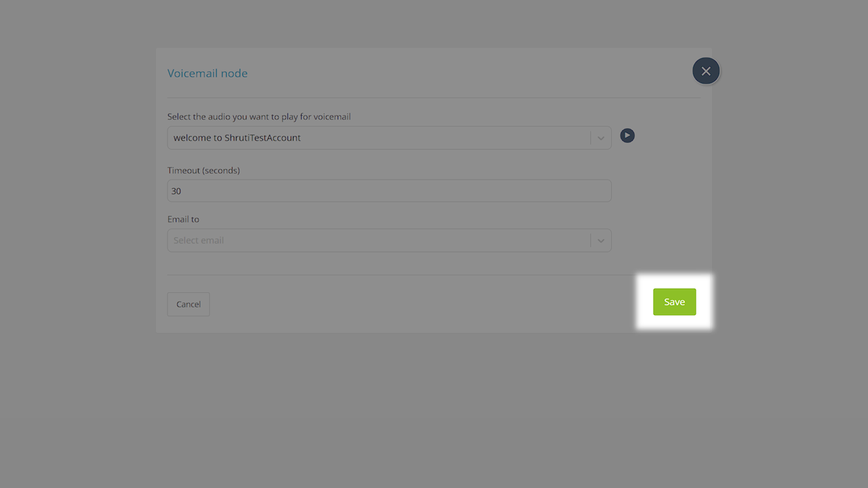
Task: Expand the Email to dropdown arrow
Action: (601, 241)
